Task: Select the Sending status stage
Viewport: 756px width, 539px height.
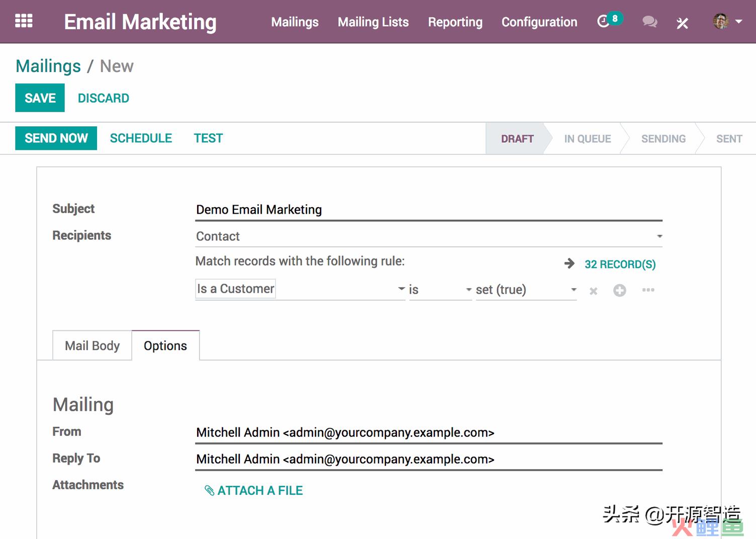Action: [x=663, y=139]
